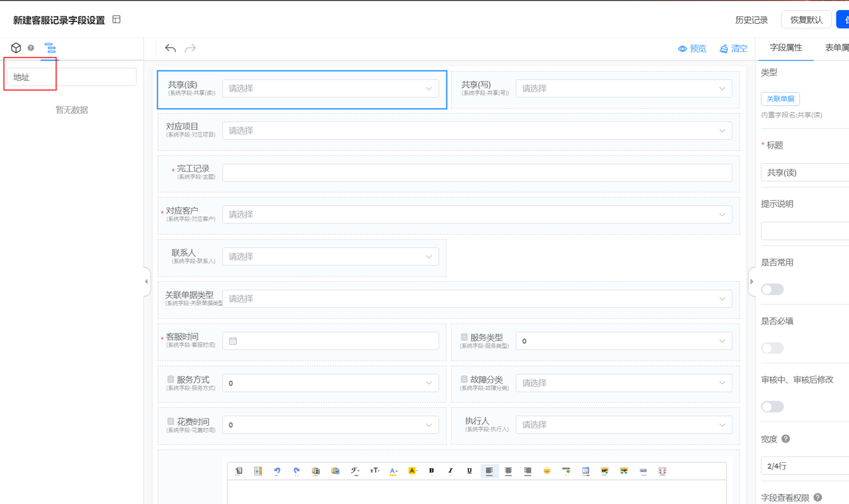Open the cube component library icon
This screenshot has width=849, height=504.
[x=16, y=48]
